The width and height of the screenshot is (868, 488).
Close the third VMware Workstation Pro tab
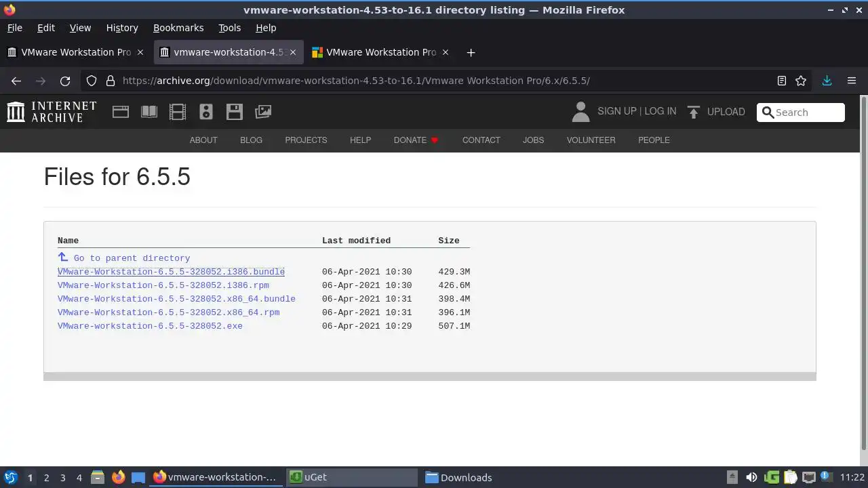point(446,52)
